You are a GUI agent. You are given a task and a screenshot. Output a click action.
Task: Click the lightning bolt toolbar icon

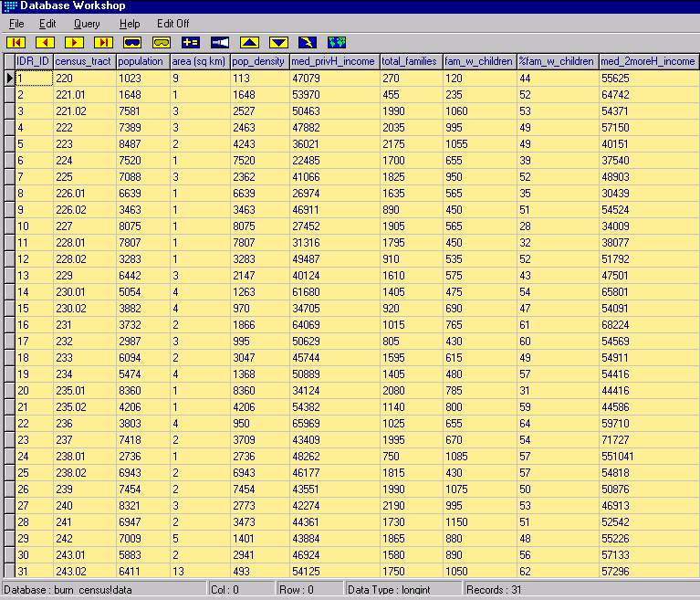[x=308, y=42]
